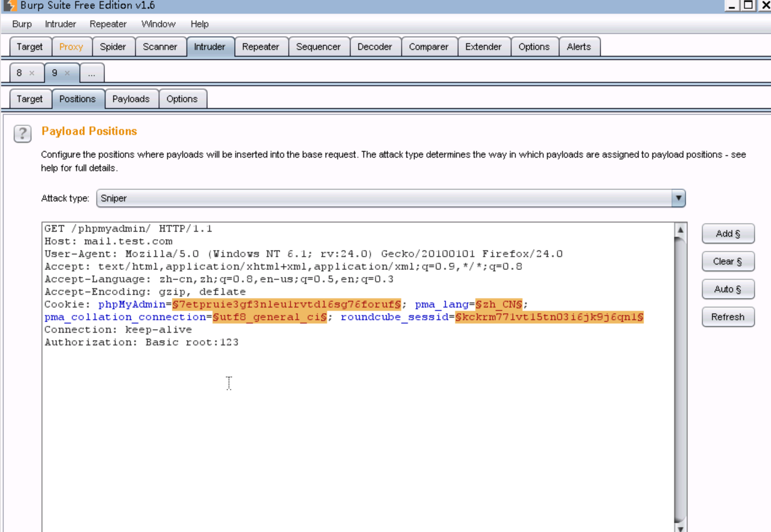Open a new intruder tab with ellipsis

pyautogui.click(x=92, y=73)
